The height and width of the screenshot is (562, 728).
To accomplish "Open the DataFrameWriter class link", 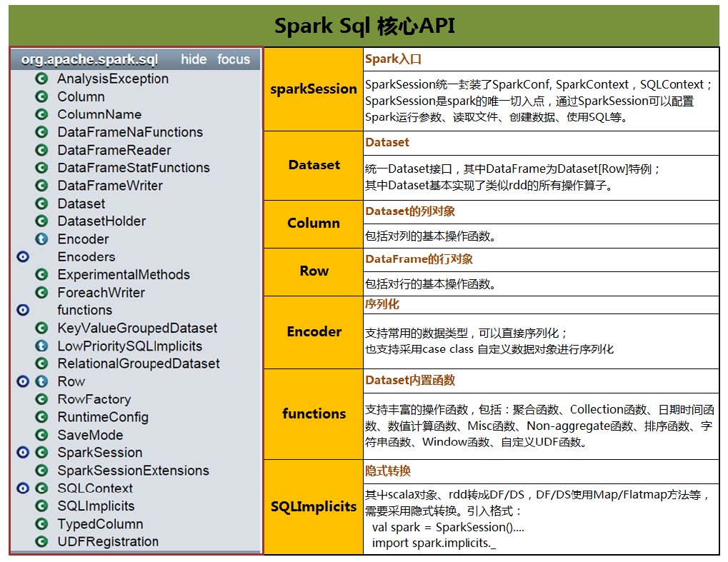I will coord(110,186).
